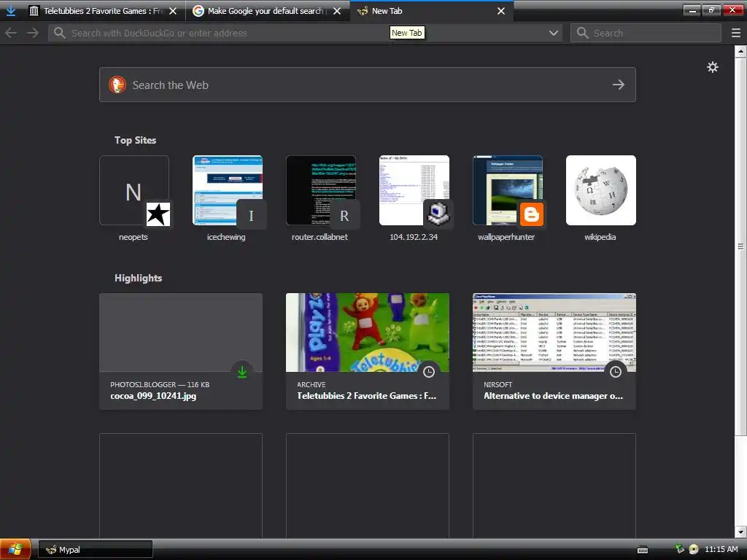Click the Nirsoft highlight thumbnail image
Viewport: 747px width, 560px height.
(x=554, y=332)
